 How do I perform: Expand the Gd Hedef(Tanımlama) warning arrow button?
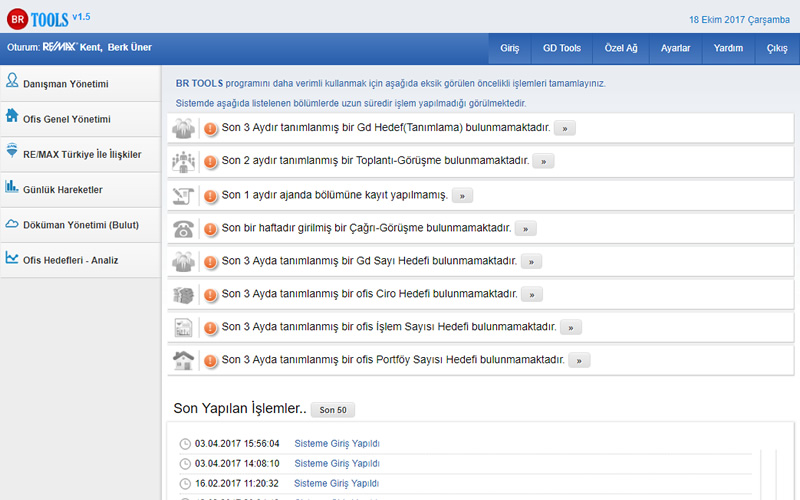pos(565,129)
